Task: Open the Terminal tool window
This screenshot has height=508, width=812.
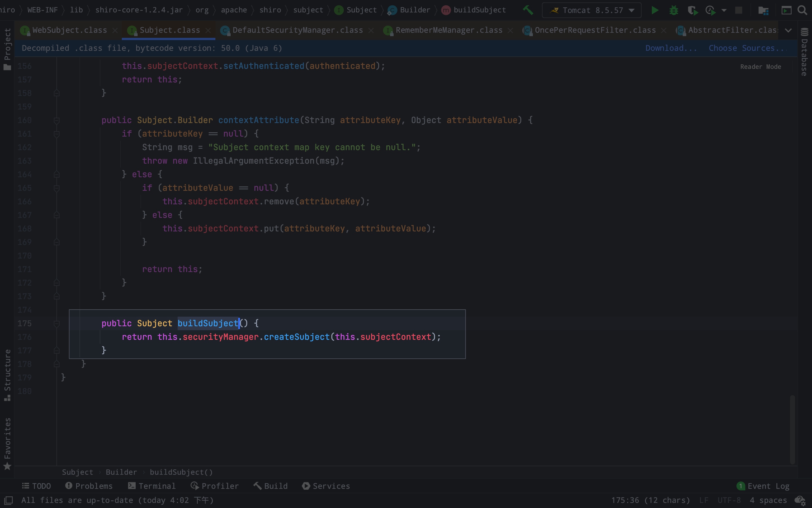Action: 152,486
